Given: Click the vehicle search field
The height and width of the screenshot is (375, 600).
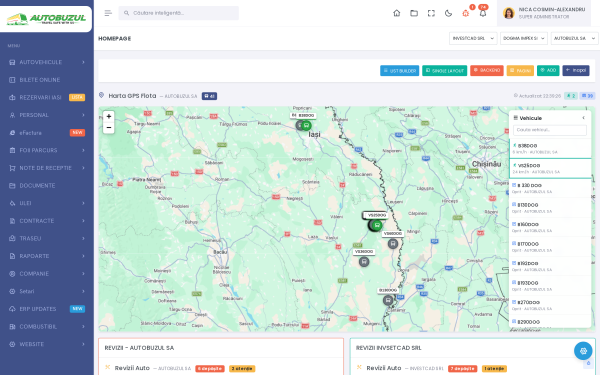Looking at the screenshot, I should click(549, 130).
